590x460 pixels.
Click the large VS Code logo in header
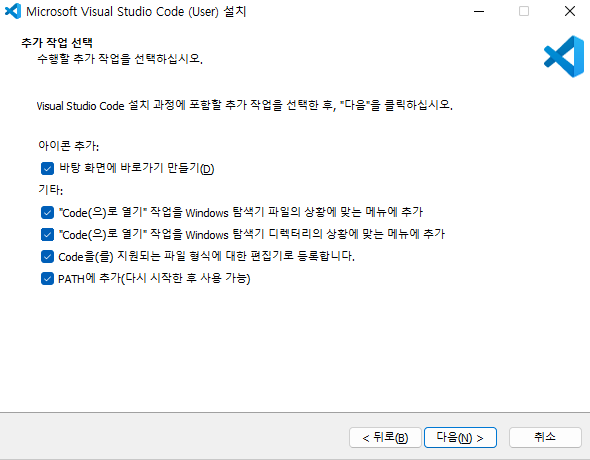(x=564, y=56)
